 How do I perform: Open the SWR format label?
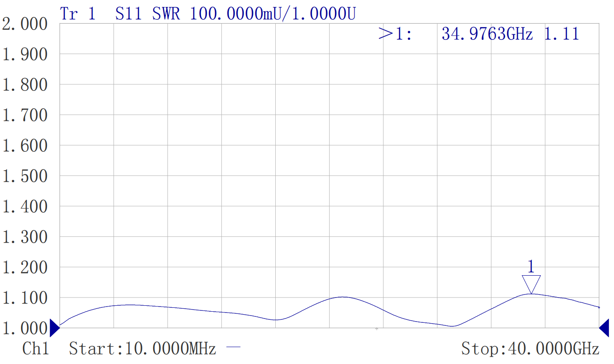coord(166,14)
